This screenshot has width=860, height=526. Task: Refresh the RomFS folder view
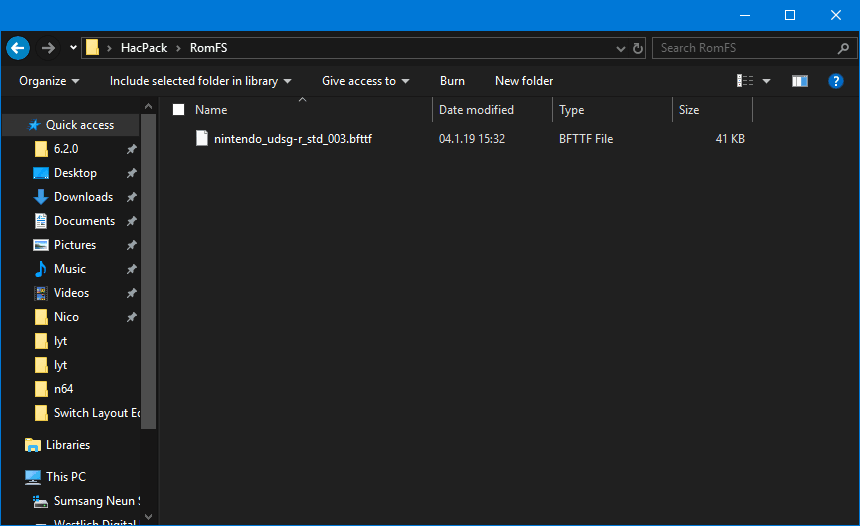[x=638, y=48]
